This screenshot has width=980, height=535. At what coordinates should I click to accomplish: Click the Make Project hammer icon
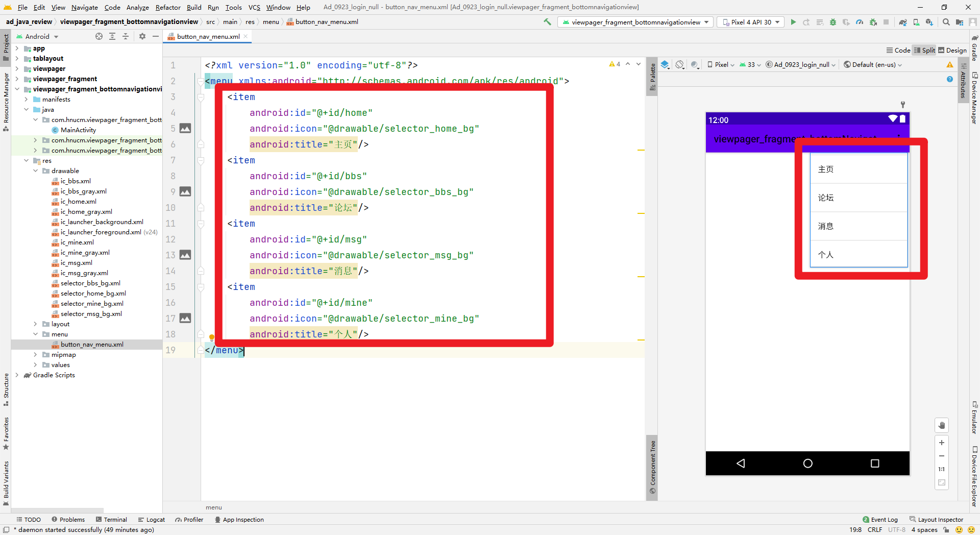pos(547,22)
